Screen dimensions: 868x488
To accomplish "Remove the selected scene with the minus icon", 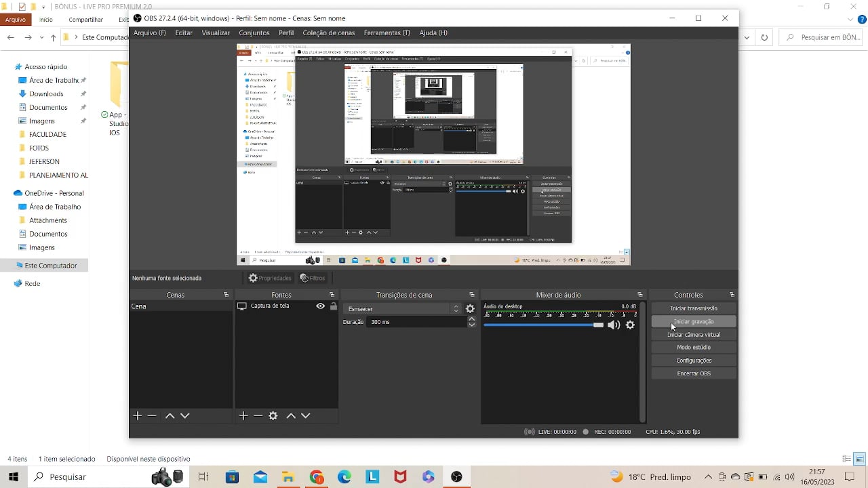I will tap(152, 415).
